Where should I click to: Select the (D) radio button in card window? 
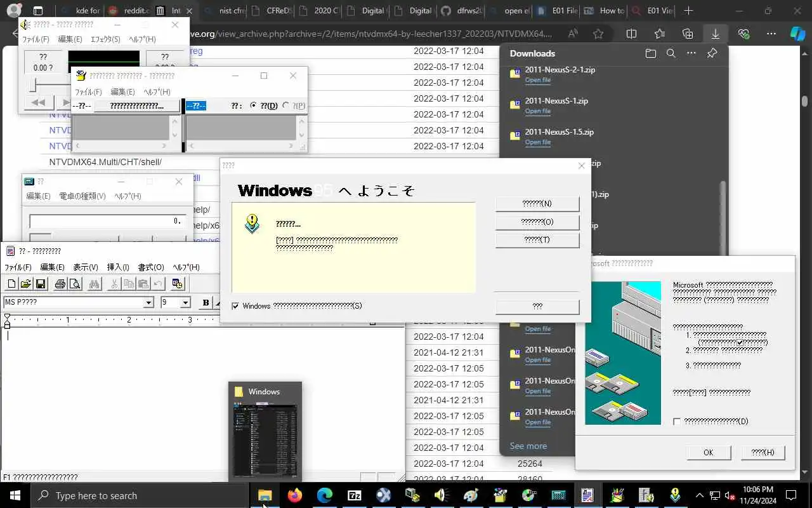tap(254, 105)
